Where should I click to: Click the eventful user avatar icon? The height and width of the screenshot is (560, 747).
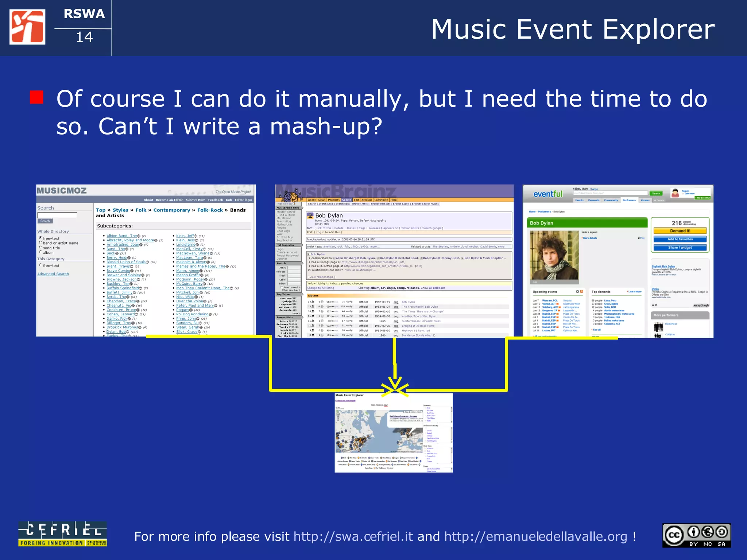click(675, 192)
